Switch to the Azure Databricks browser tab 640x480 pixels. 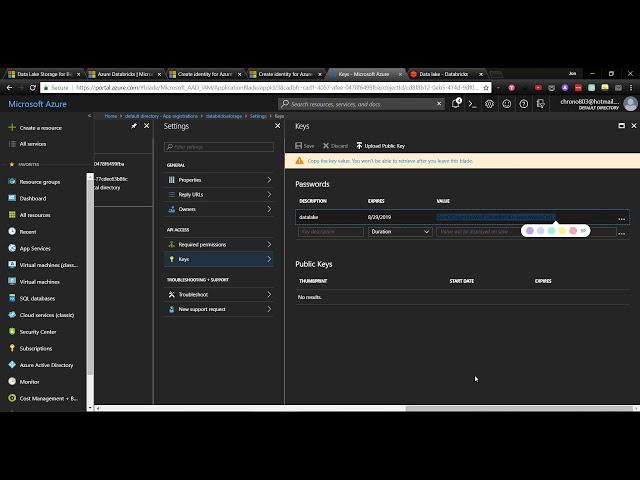click(124, 74)
